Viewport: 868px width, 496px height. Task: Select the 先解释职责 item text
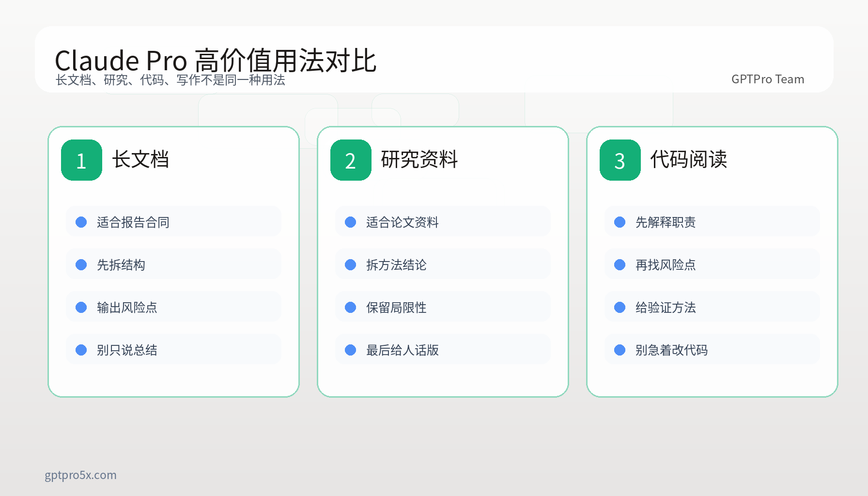point(666,222)
